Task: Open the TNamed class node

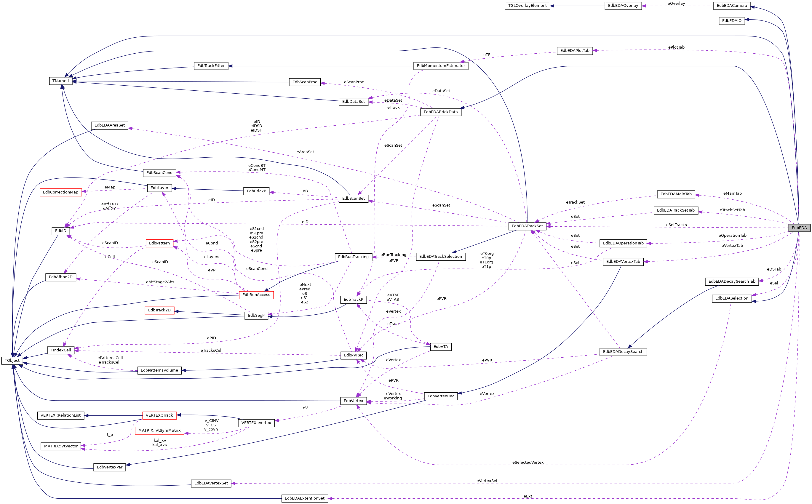Action: point(61,81)
